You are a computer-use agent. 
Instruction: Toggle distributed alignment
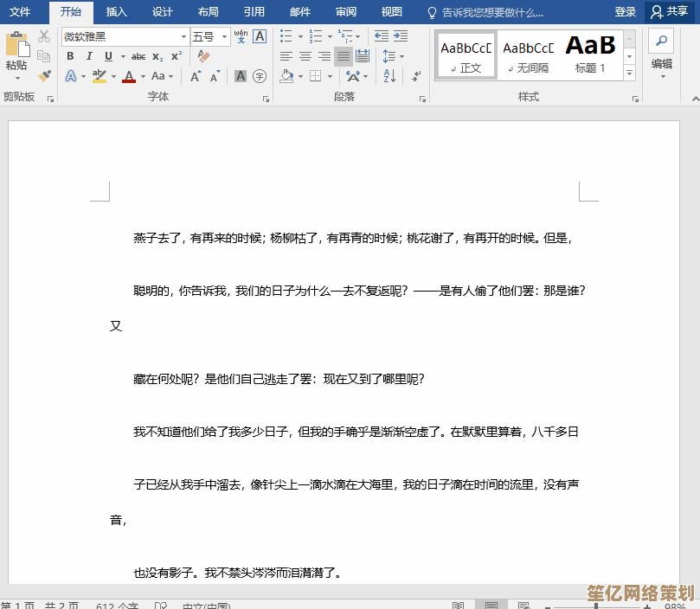[x=363, y=56]
